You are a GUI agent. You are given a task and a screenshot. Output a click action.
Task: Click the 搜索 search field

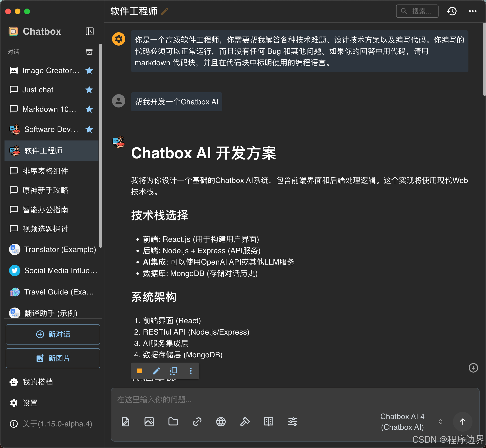tap(417, 11)
